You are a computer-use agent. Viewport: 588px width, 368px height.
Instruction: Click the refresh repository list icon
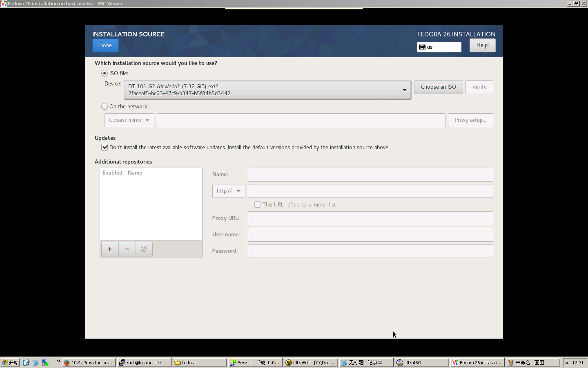[x=144, y=249]
